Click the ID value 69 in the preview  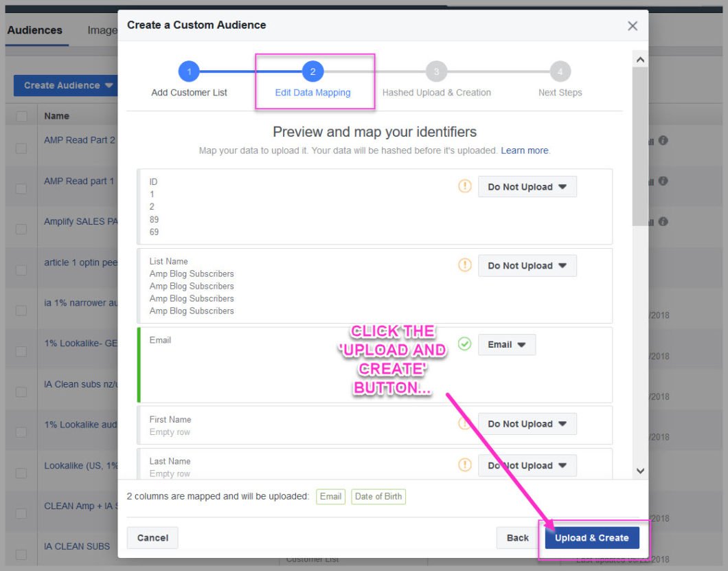[x=154, y=232]
